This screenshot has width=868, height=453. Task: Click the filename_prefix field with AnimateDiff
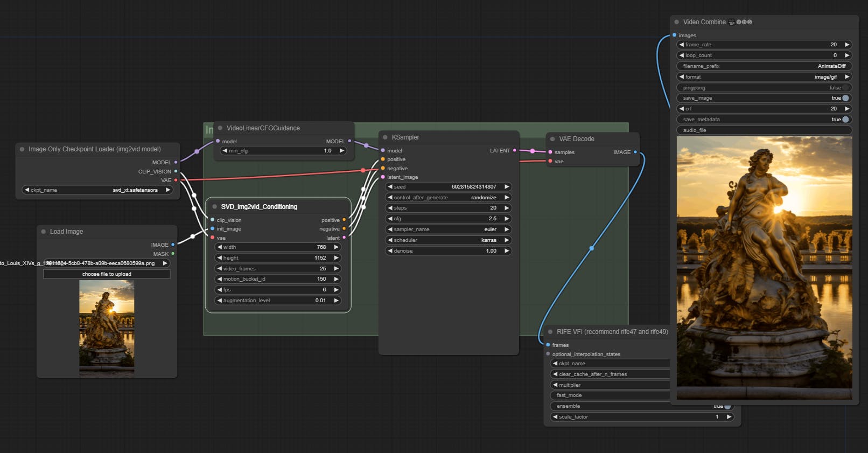coord(764,66)
